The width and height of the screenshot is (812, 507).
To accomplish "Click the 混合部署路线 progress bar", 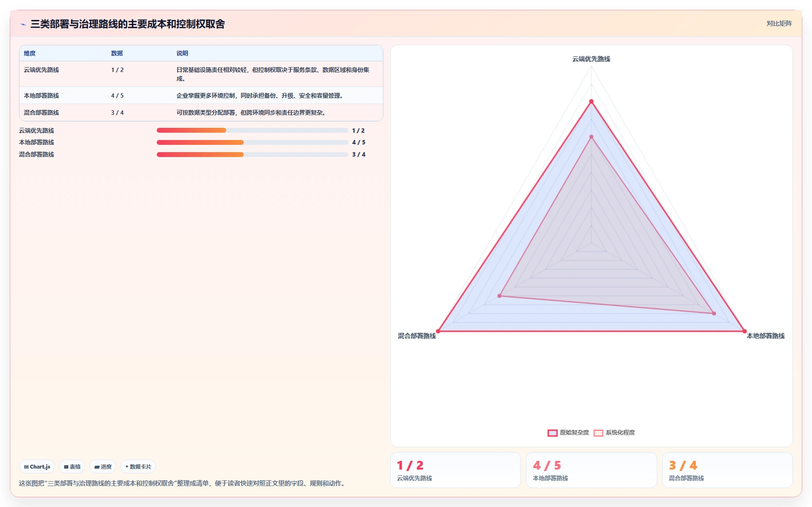I will click(252, 155).
